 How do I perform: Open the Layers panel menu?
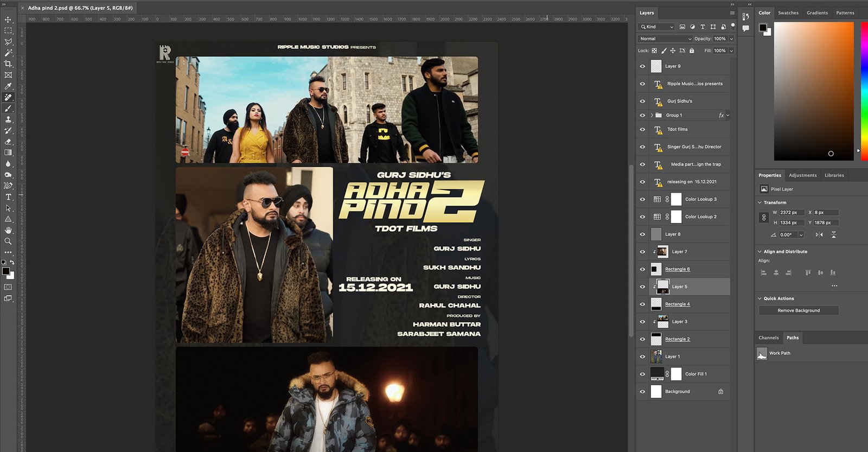(732, 13)
